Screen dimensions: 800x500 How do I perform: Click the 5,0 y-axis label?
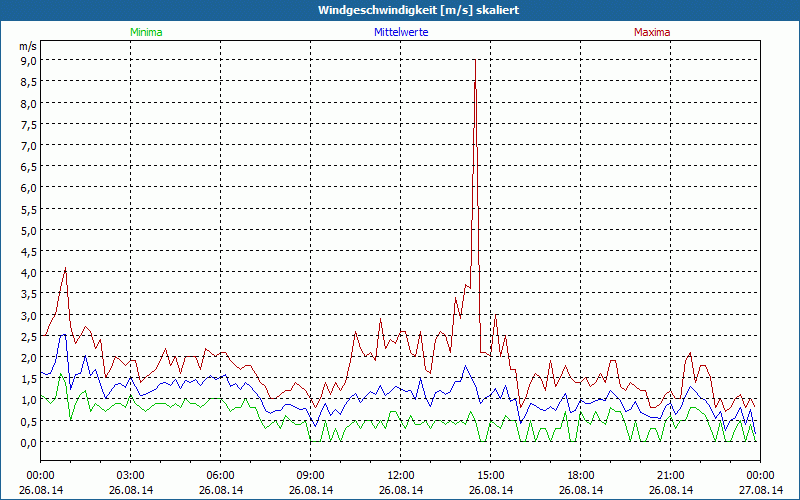(x=28, y=231)
